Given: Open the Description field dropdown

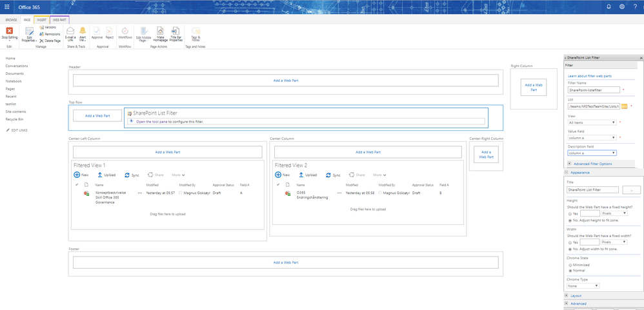Looking at the screenshot, I should click(592, 153).
